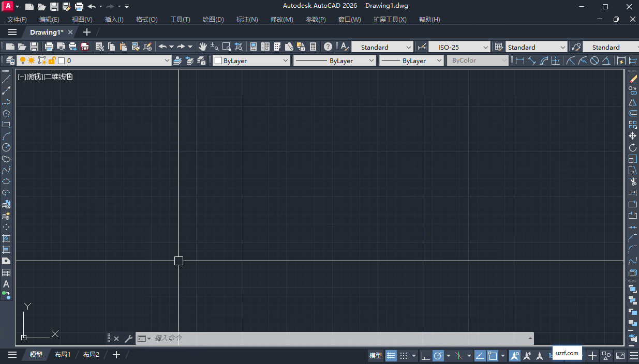
Task: Open the Insert Table tool
Action: [6, 272]
